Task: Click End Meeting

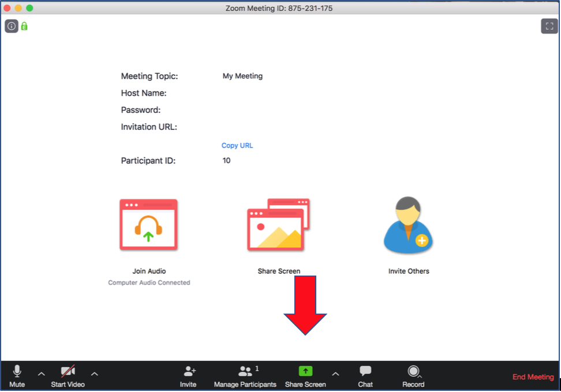Action: click(x=533, y=377)
